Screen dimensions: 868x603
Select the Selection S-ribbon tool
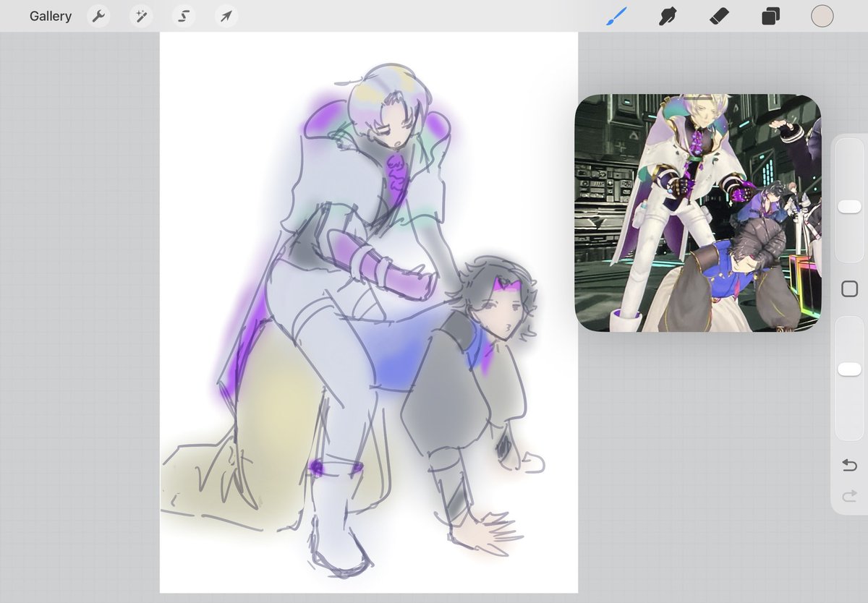[x=184, y=16]
